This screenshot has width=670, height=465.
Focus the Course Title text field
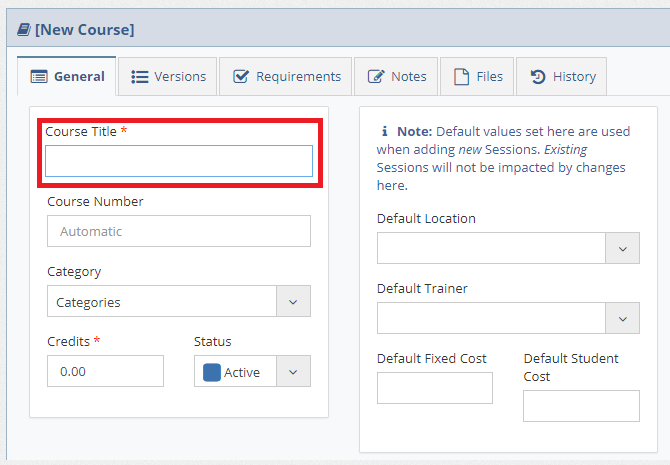pos(179,161)
